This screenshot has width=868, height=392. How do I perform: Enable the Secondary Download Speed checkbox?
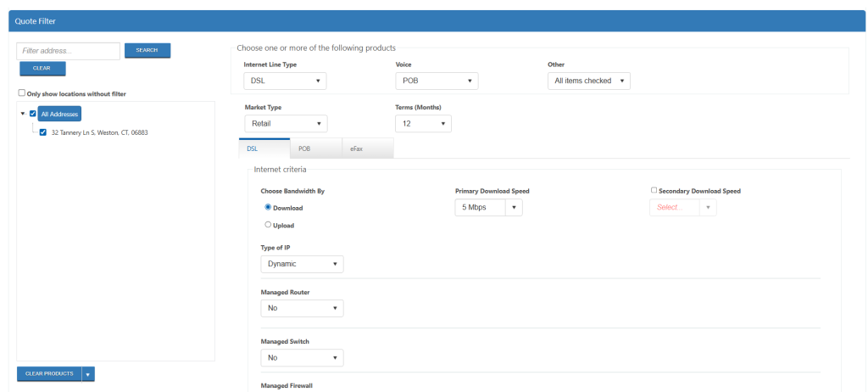click(654, 191)
